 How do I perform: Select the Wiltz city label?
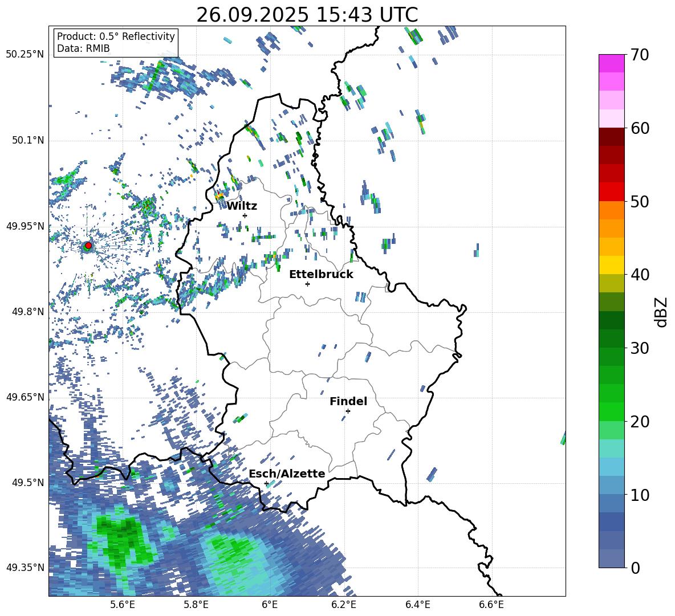tap(242, 206)
